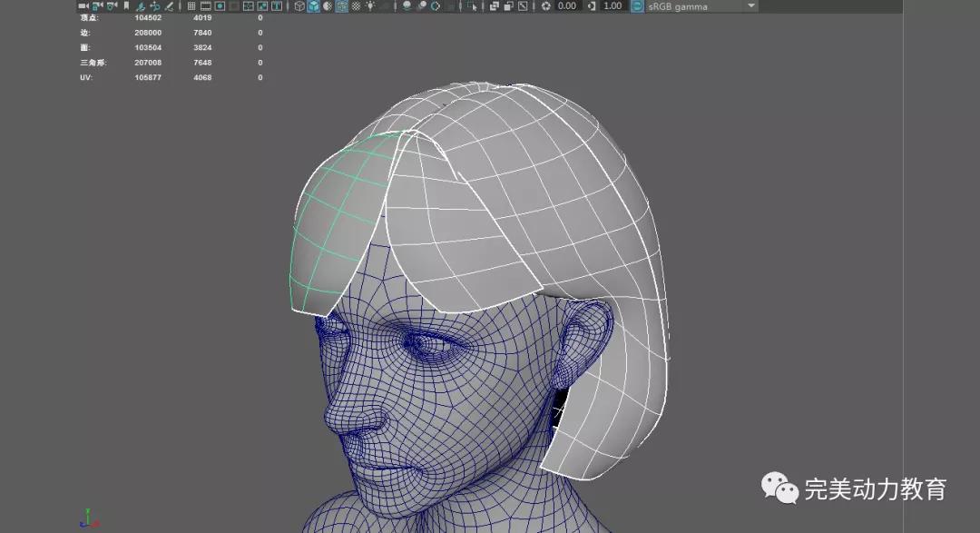
Task: Click the gamma value field 1.00
Action: point(612,5)
